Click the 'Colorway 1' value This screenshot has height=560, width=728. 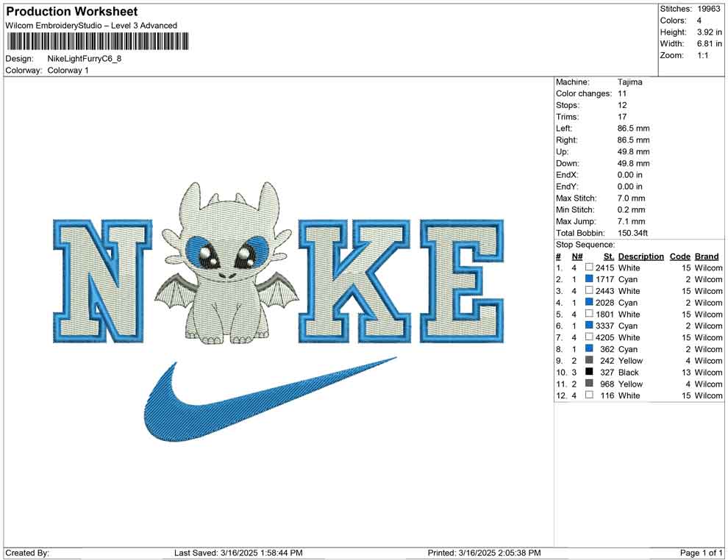point(68,71)
